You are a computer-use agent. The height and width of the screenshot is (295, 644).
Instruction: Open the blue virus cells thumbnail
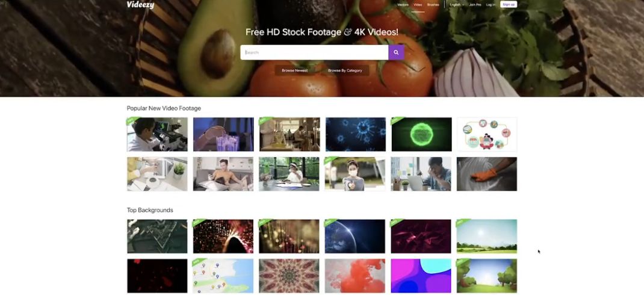pos(356,134)
